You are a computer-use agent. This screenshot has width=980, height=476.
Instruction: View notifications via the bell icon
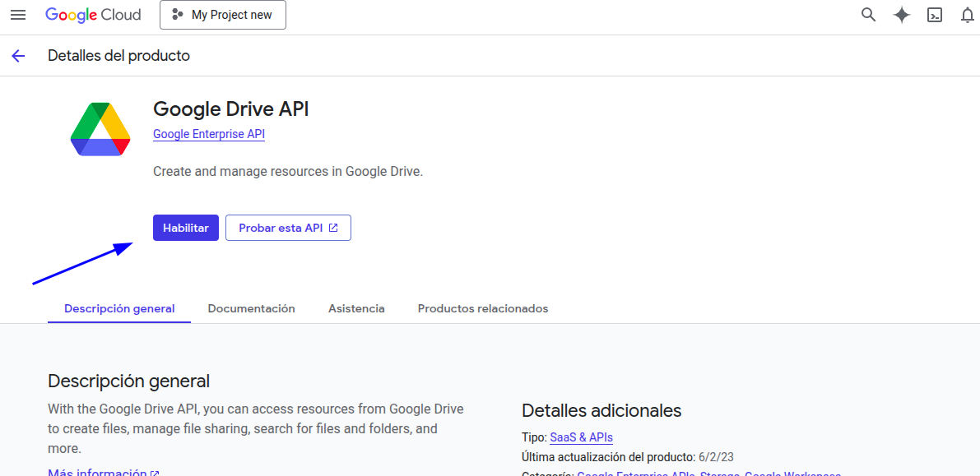967,15
